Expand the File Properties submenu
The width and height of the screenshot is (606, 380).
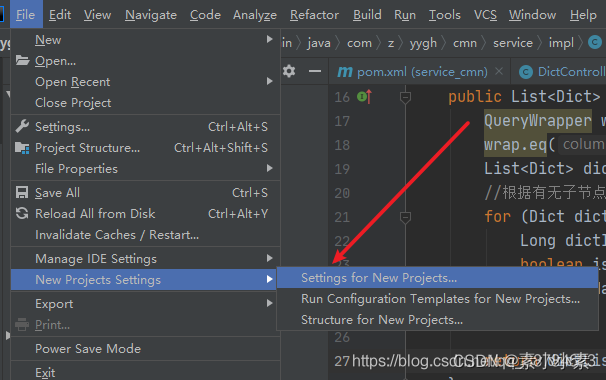click(145, 169)
